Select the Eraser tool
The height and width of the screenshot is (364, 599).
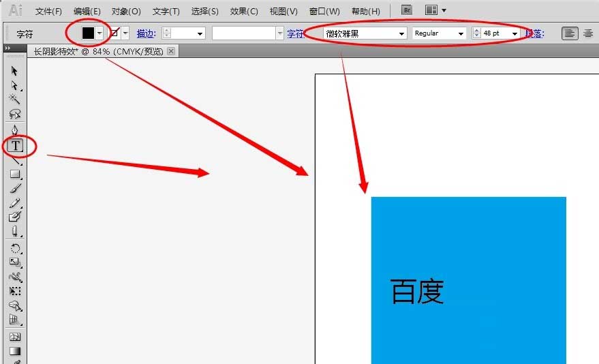(15, 231)
